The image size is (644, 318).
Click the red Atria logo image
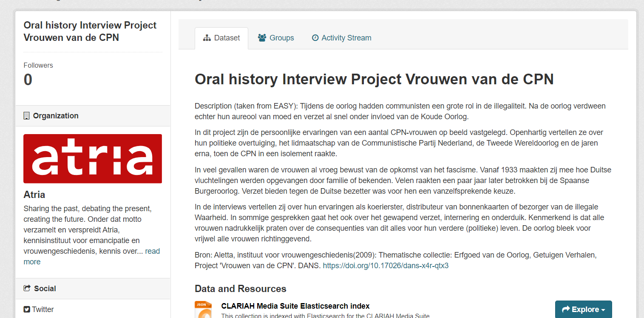93,158
